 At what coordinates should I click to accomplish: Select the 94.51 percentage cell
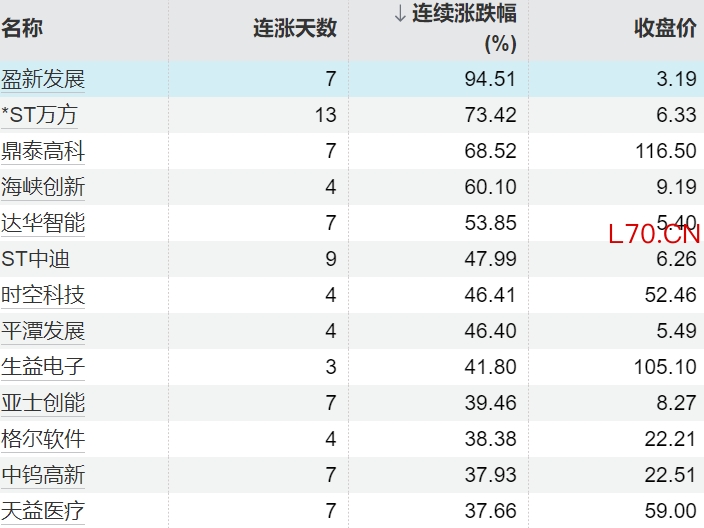coord(490,80)
